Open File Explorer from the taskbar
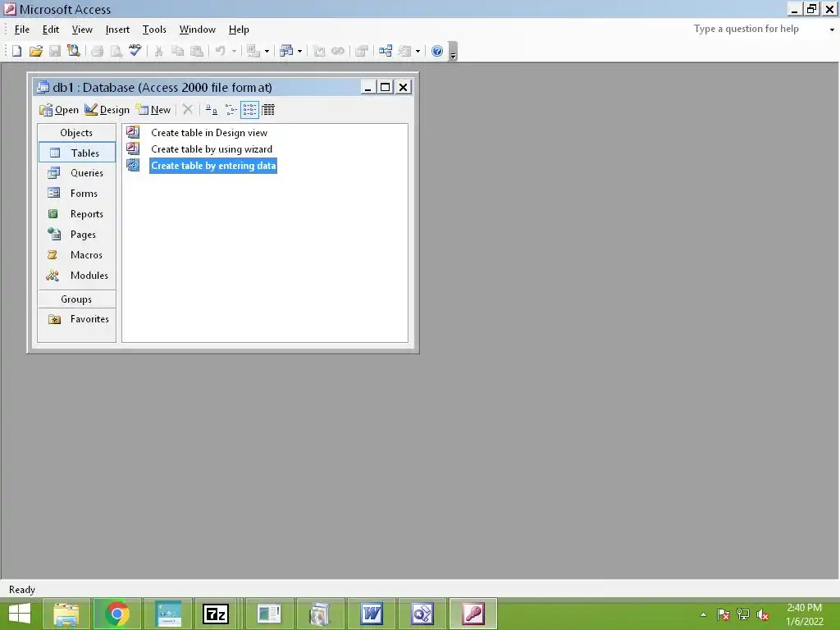This screenshot has height=630, width=840. (x=66, y=614)
